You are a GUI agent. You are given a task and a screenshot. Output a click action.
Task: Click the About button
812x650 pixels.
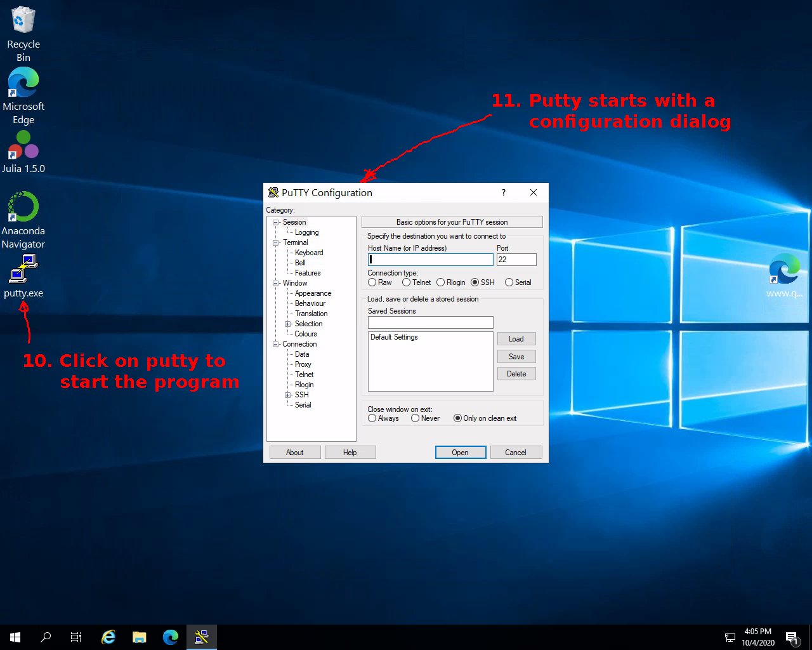pos(295,453)
